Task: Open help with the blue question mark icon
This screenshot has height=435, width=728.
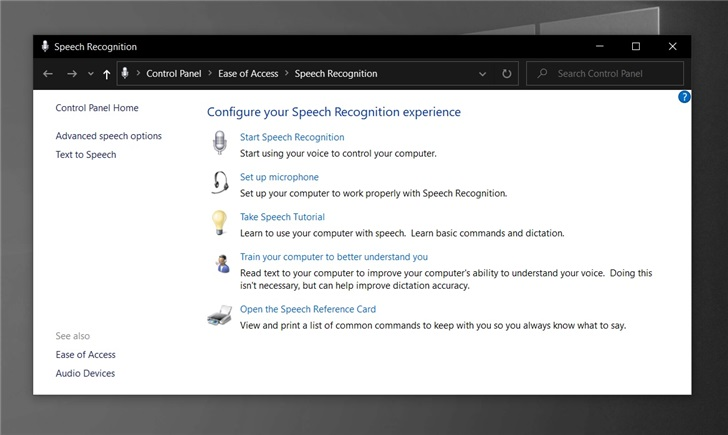Action: pos(684,97)
